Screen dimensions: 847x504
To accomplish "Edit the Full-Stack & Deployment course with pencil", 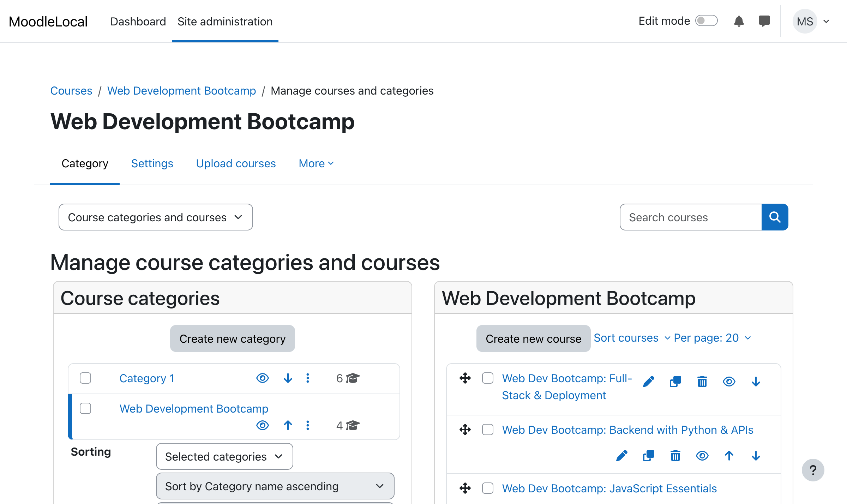I will (x=649, y=382).
